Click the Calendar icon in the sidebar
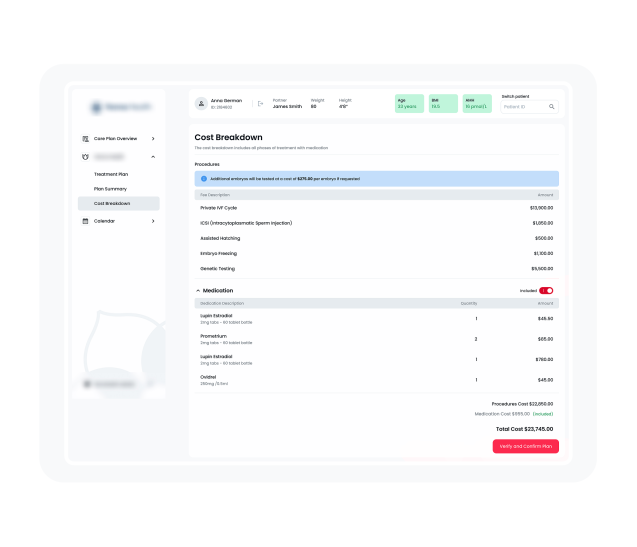 click(85, 221)
